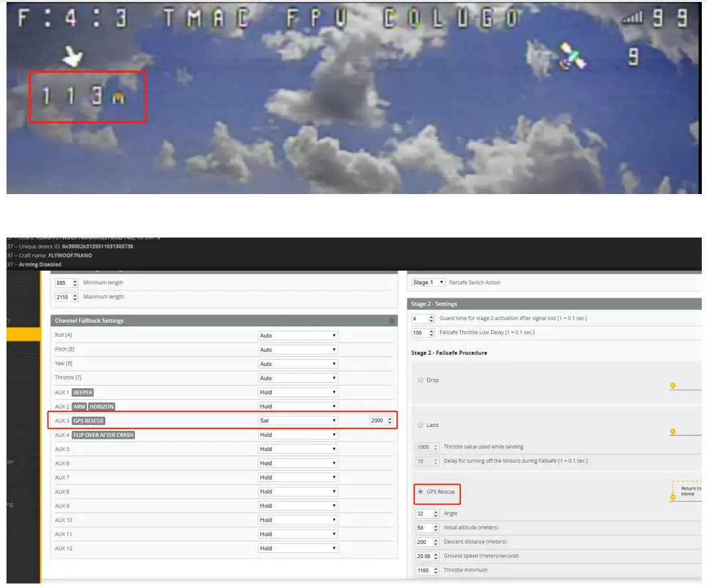This screenshot has width=707, height=588.
Task: Click the BEEPER mode tag on AUX 1
Action: click(x=83, y=393)
